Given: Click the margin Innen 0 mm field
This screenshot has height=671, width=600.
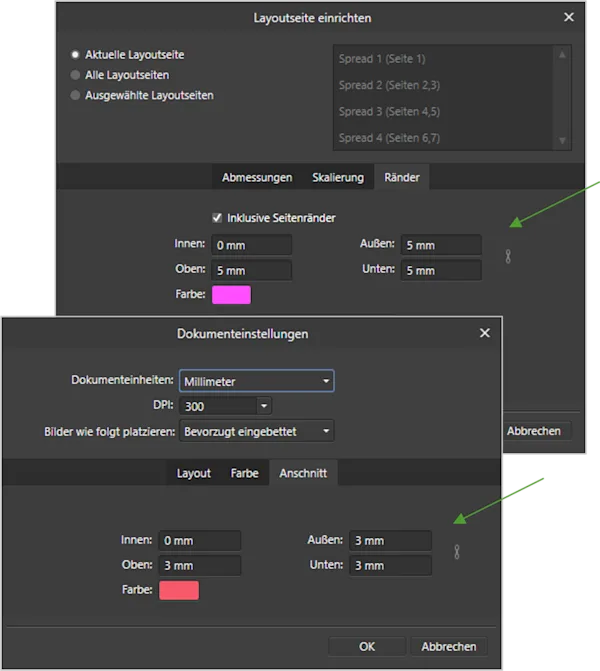Looking at the screenshot, I should tap(251, 245).
